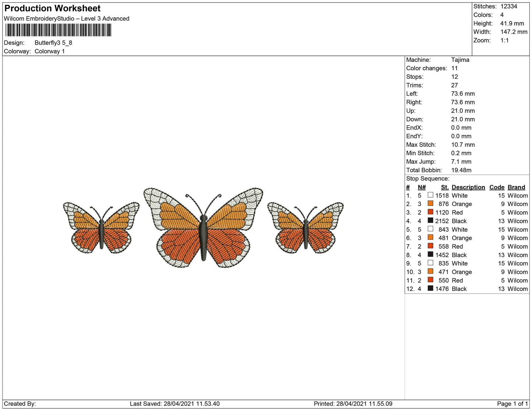
Task: Click the large center butterfly graphic
Action: point(204,228)
